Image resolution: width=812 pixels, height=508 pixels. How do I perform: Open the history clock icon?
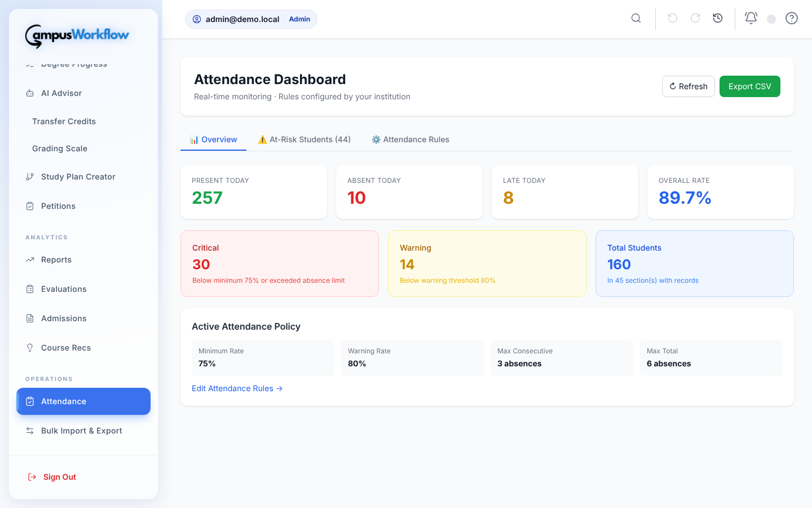[718, 19]
